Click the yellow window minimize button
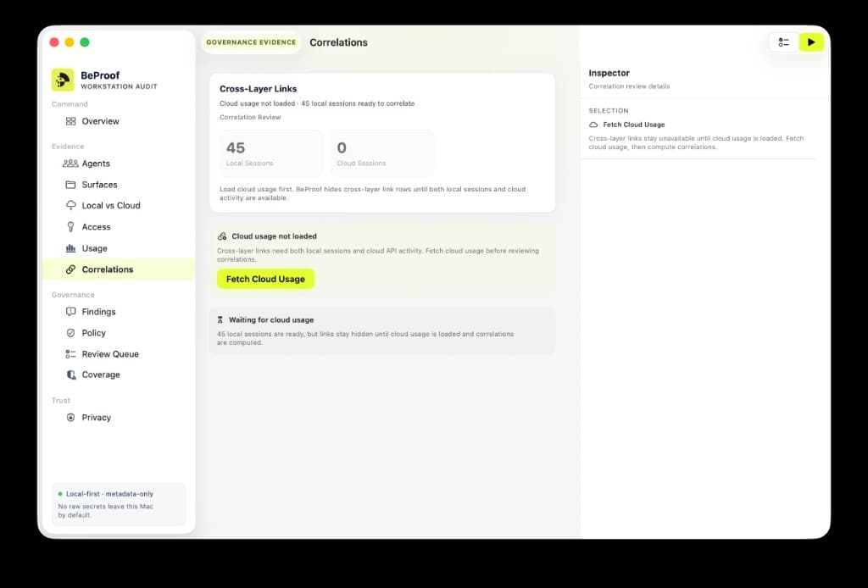 pyautogui.click(x=70, y=42)
